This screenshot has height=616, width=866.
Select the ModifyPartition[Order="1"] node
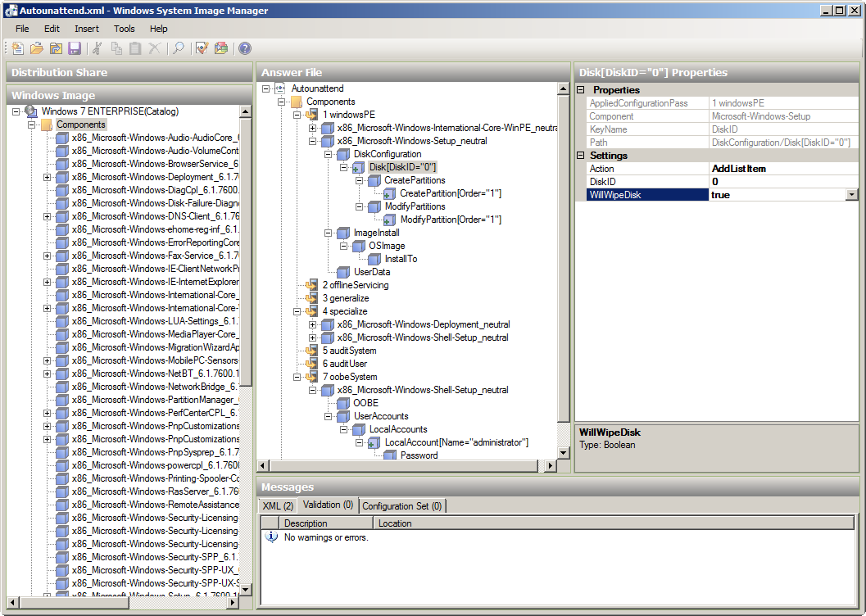[451, 220]
